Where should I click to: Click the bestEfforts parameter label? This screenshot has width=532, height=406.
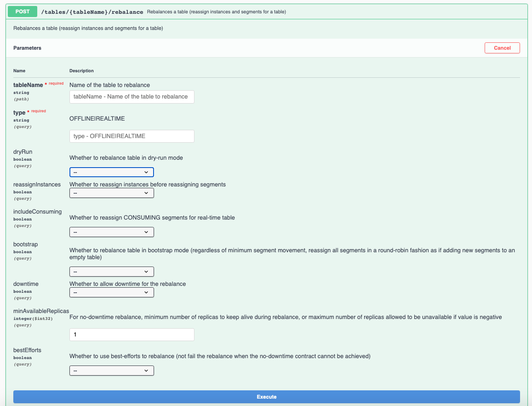tap(27, 350)
